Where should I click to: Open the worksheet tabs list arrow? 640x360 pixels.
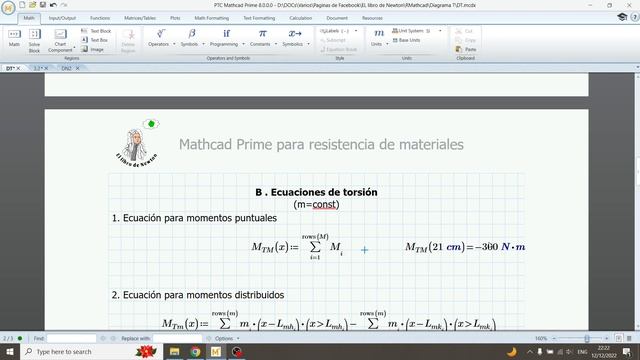coord(637,67)
